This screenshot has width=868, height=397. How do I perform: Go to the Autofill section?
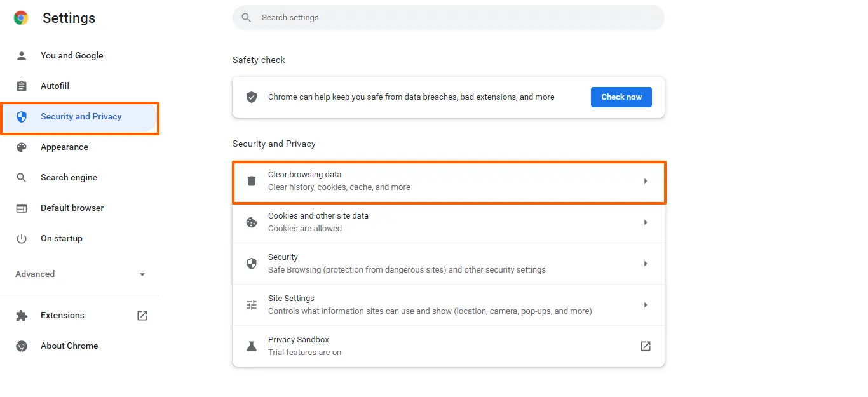[x=79, y=86]
